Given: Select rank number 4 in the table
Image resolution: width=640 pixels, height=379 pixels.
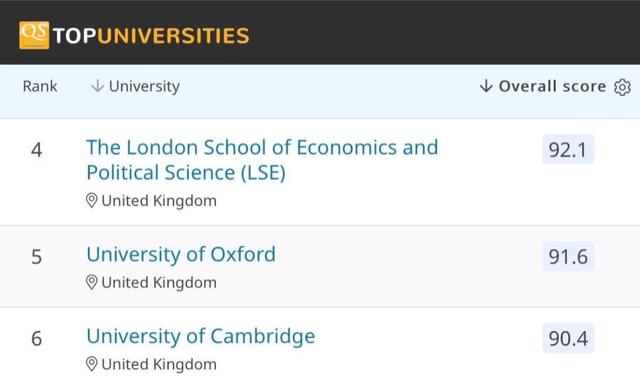Looking at the screenshot, I should [36, 150].
